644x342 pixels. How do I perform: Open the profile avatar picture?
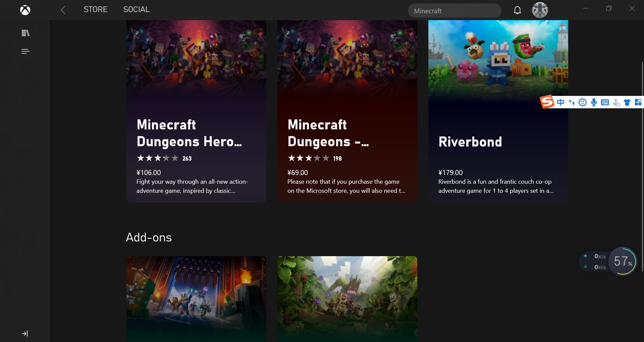coord(540,10)
